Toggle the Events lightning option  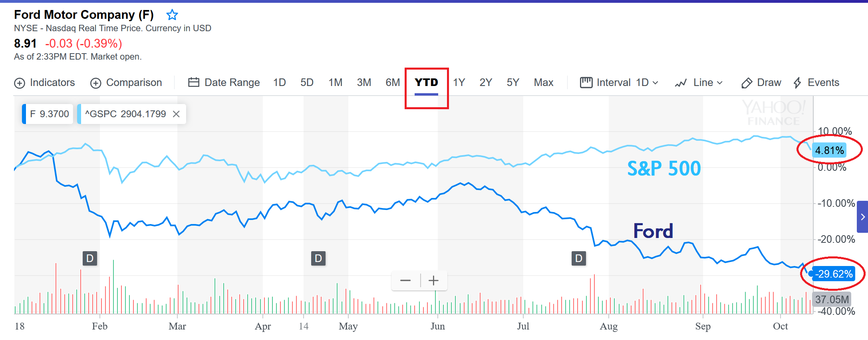[x=816, y=83]
